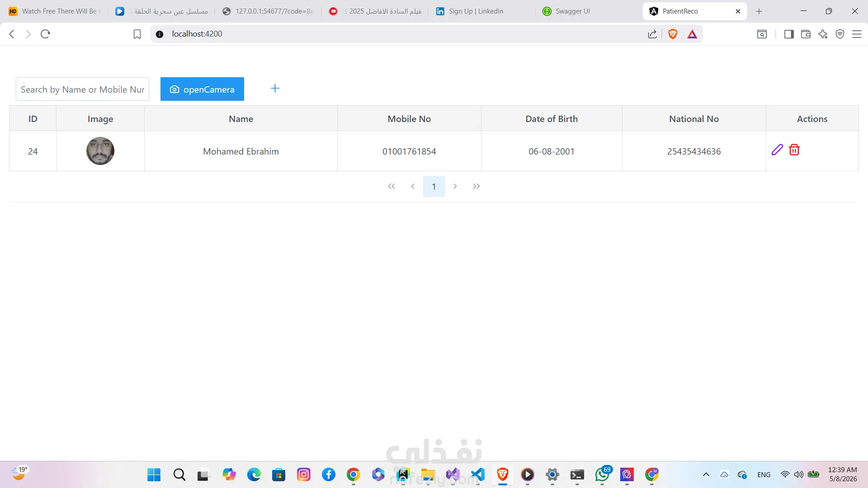Click the Actions column header
Image resolution: width=868 pixels, height=488 pixels.
pyautogui.click(x=812, y=118)
